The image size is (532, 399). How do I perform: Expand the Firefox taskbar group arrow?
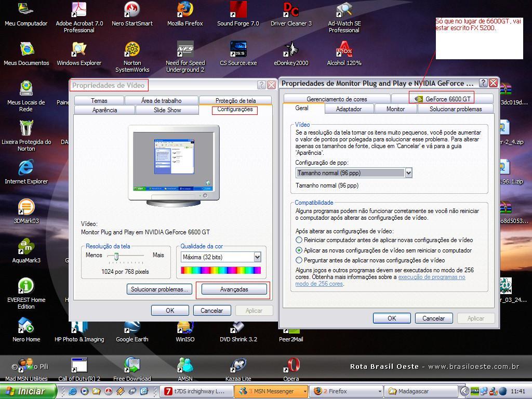click(379, 392)
